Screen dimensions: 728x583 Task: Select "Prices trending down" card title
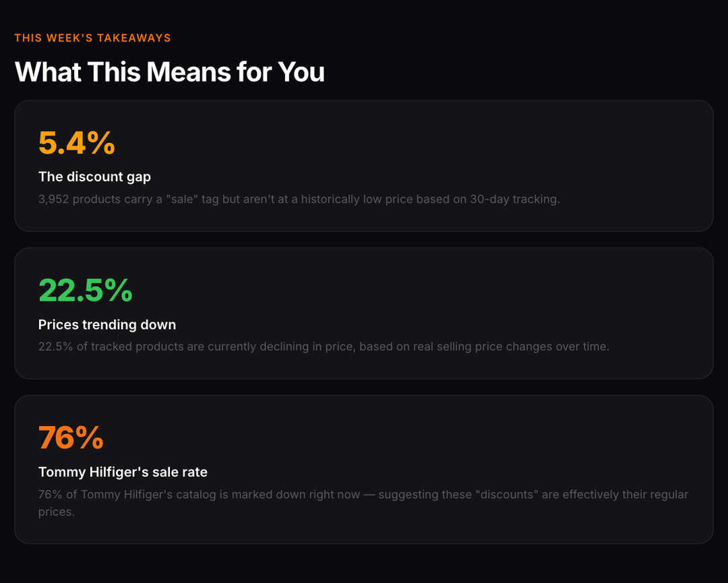[107, 324]
